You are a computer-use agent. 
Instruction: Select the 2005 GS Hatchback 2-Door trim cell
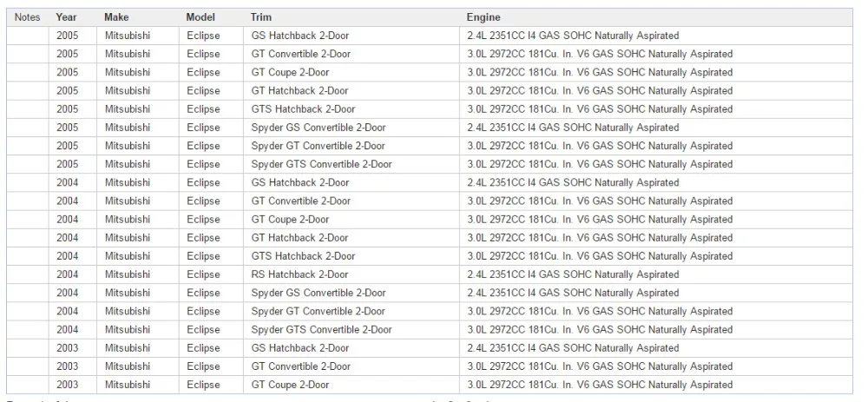click(x=351, y=36)
